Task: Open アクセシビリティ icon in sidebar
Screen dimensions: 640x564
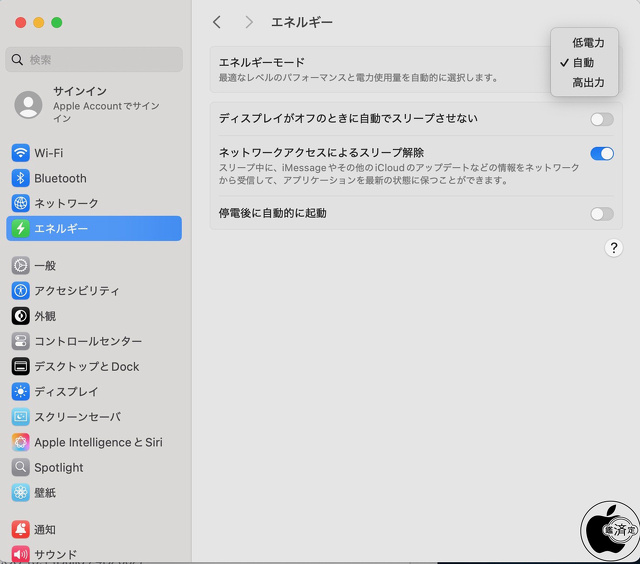Action: pyautogui.click(x=20, y=291)
